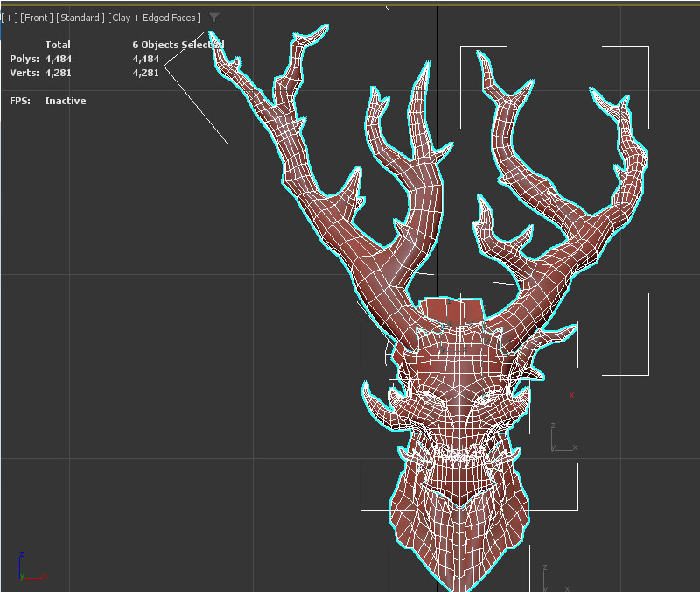
Task: Click the '6 Objects Selected' statistics label
Action: [178, 45]
